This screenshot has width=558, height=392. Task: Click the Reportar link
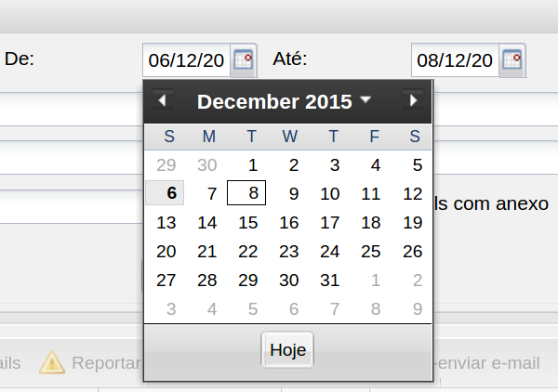(105, 363)
